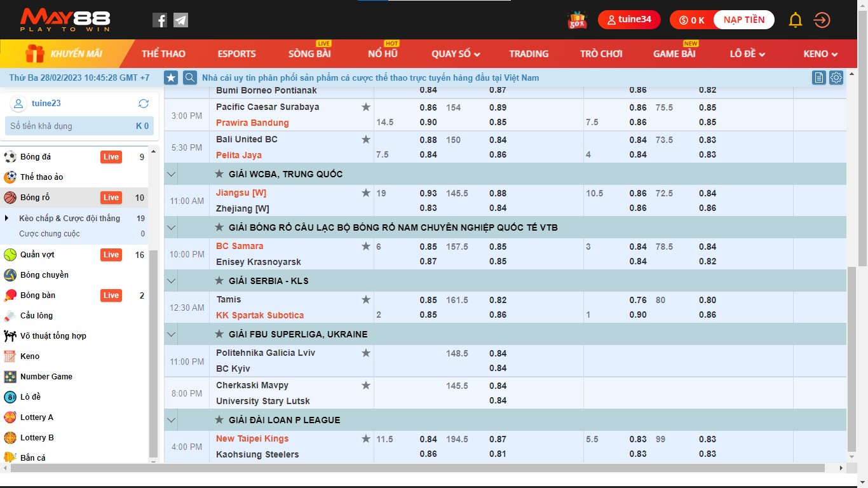Favorite the BC Samara match
The image size is (868, 488).
(x=366, y=246)
